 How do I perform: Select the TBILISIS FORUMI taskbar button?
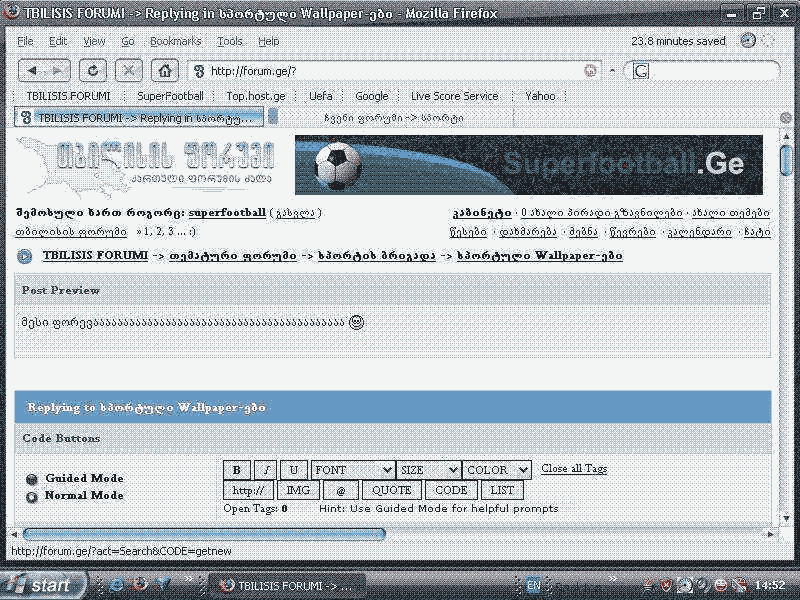[287, 585]
